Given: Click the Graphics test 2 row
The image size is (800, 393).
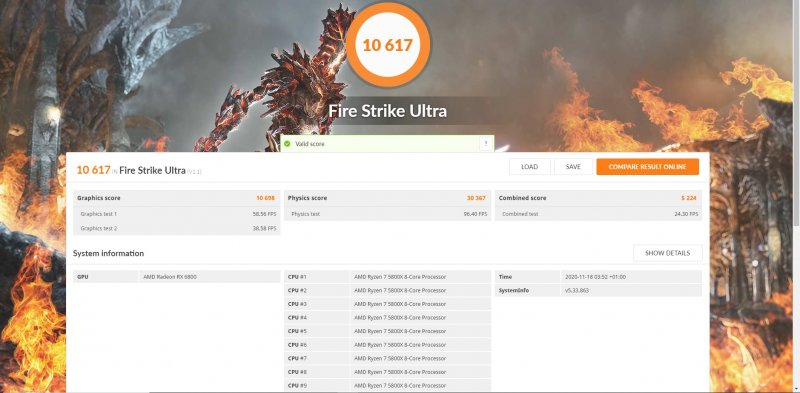Looking at the screenshot, I should [x=177, y=228].
